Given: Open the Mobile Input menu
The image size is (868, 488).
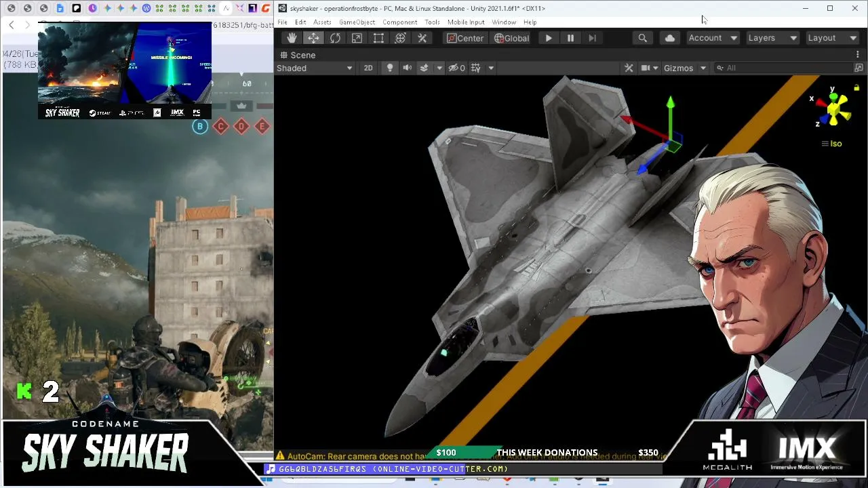Looking at the screenshot, I should (466, 22).
